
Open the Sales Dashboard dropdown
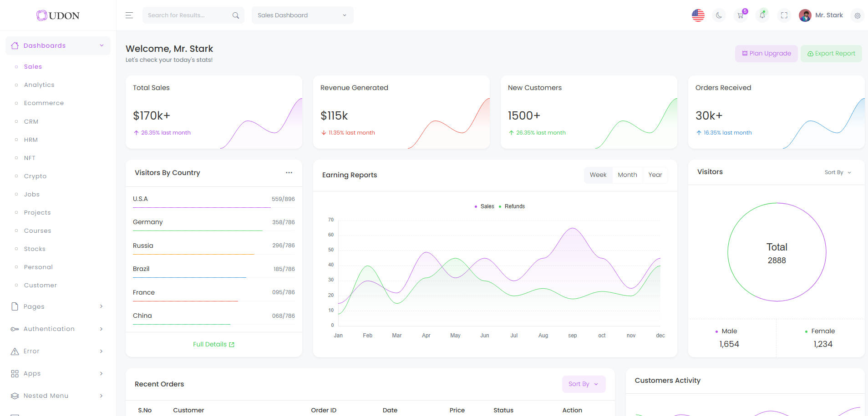tap(303, 15)
